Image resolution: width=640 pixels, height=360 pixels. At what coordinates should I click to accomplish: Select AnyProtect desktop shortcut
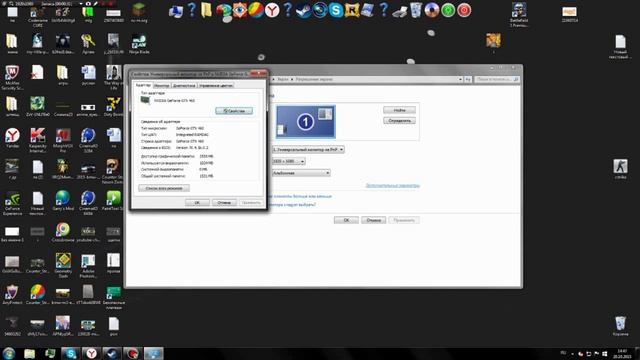click(12, 295)
